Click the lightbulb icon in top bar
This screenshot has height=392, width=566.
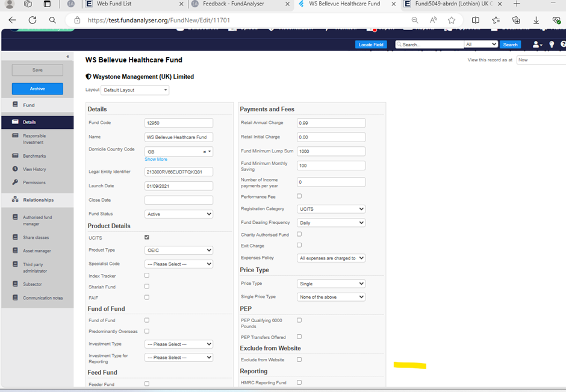(x=552, y=45)
